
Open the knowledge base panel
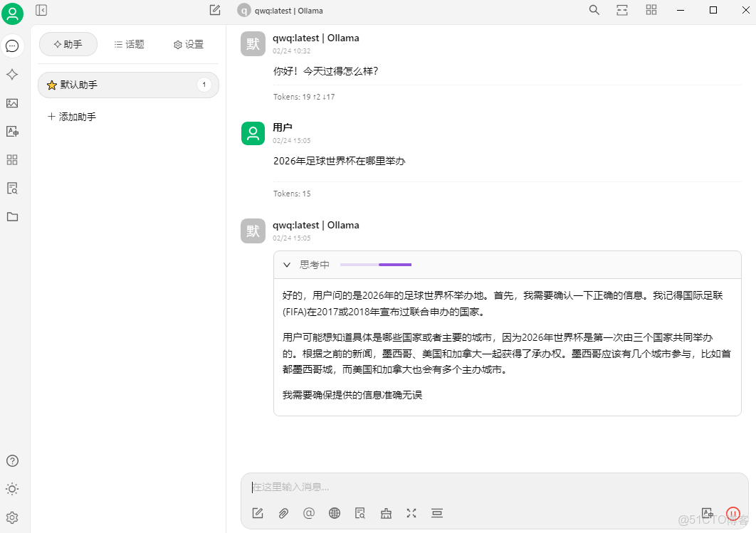coord(11,188)
